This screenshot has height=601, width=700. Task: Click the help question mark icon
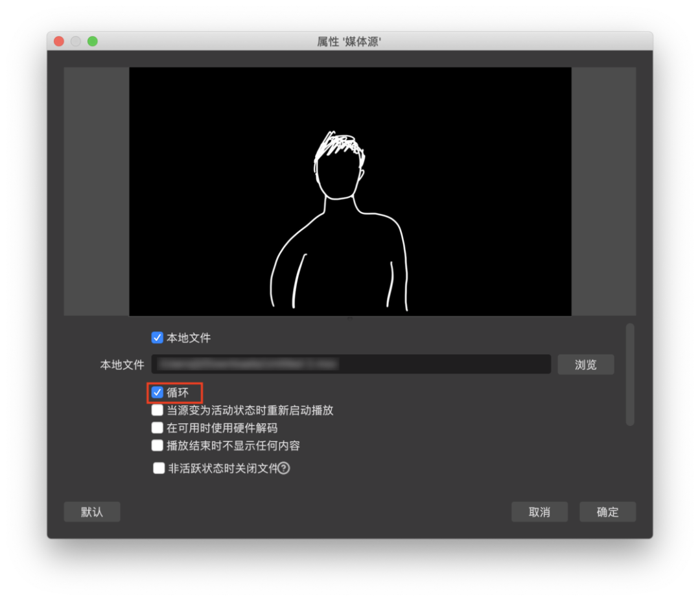point(283,468)
